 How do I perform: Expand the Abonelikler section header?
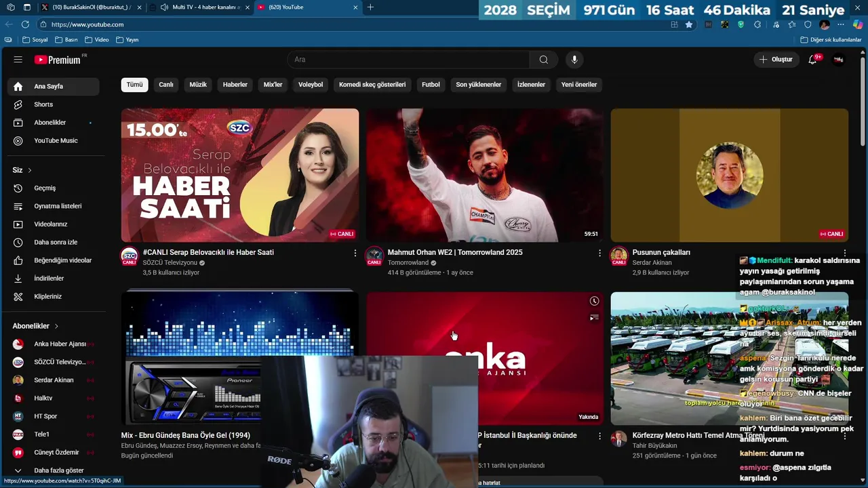point(35,326)
